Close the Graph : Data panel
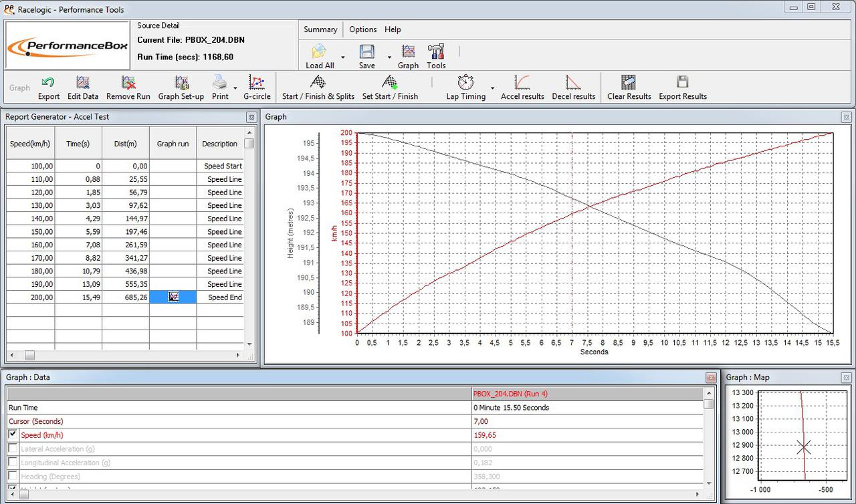The width and height of the screenshot is (856, 504). [711, 378]
